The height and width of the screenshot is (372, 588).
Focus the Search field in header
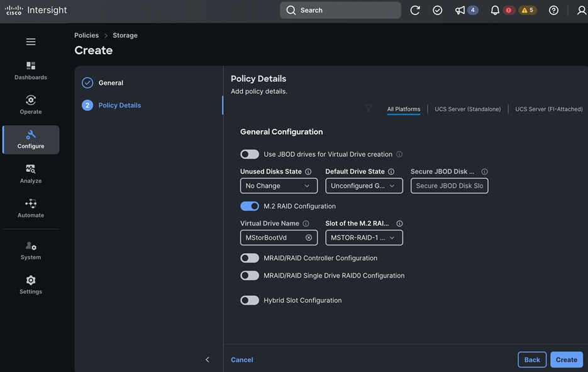pos(340,10)
